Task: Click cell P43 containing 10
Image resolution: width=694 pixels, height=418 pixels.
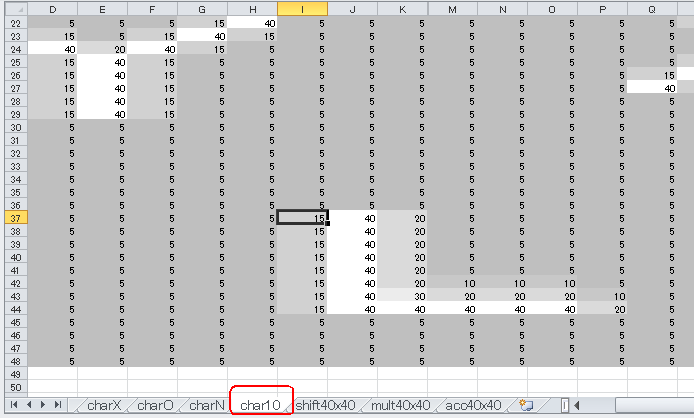Action: point(602,296)
